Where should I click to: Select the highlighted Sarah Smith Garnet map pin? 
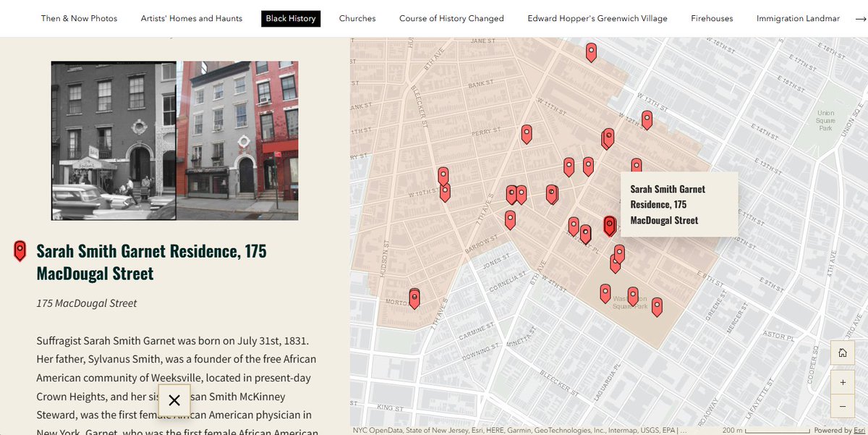click(609, 226)
